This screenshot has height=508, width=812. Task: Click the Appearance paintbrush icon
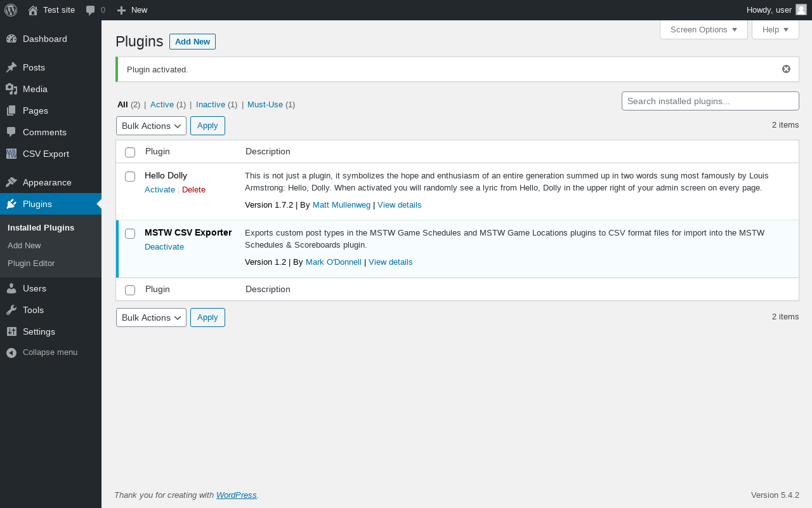(11, 182)
